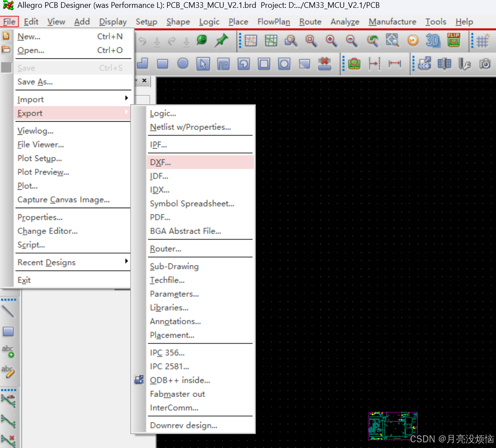Expand the Recent Designs submenu
496x448 pixels.
point(46,262)
